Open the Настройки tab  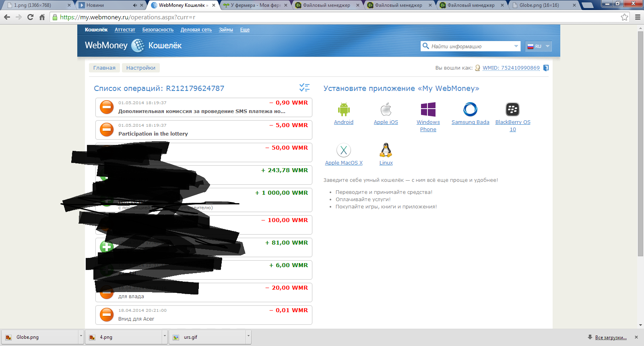click(x=140, y=68)
